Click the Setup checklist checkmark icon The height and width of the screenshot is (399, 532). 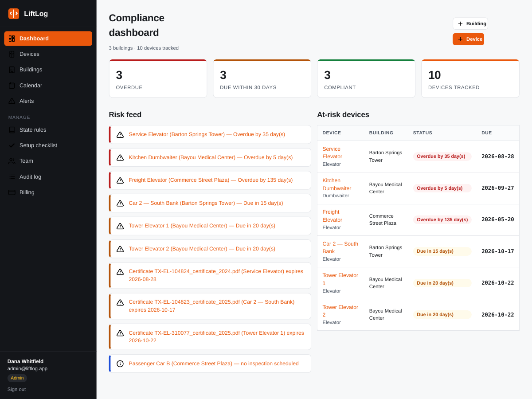tap(12, 145)
